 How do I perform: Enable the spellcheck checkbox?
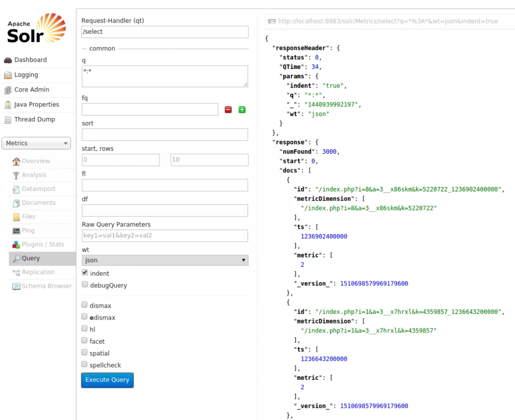tap(84, 364)
